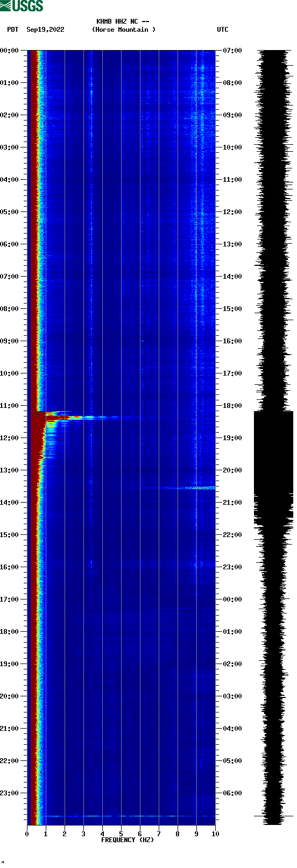This screenshot has width=297, height=868.
Task: Click the 5 Hz axis tick label
Action: coord(121,834)
